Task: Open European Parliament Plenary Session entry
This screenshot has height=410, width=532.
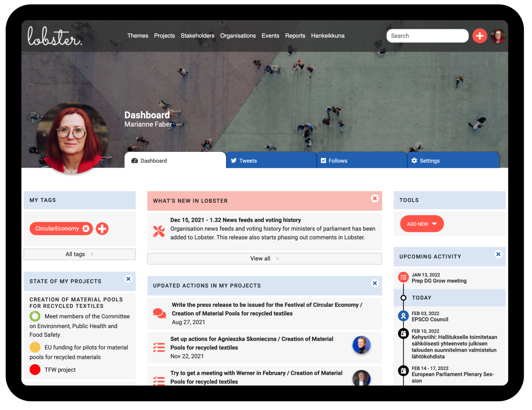Action: (453, 377)
